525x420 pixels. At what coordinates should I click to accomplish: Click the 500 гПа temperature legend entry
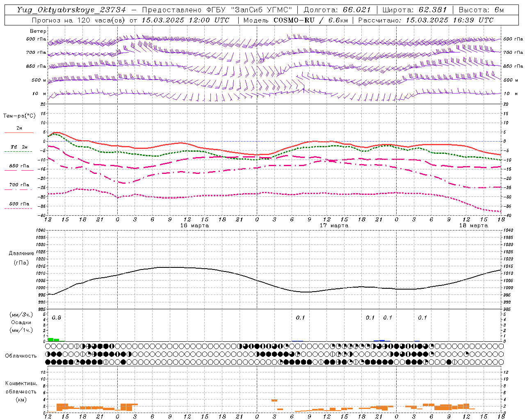pos(19,203)
